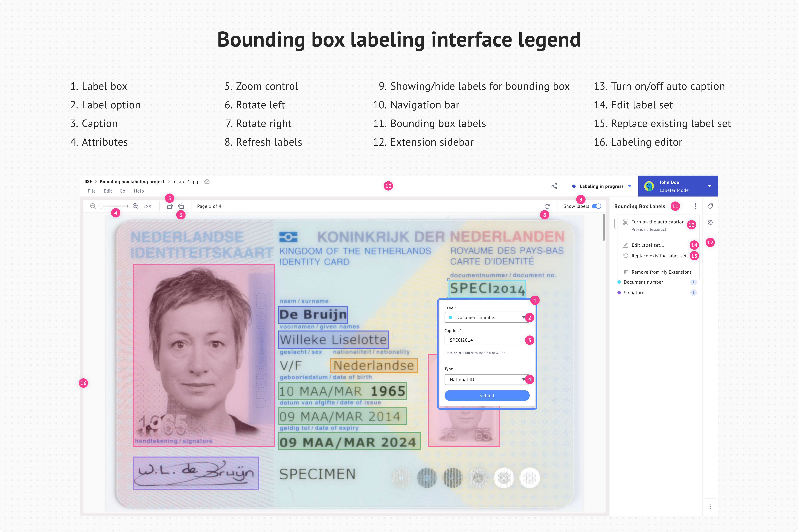
Task: Open the Bounding Box Labels three-dot menu
Action: click(x=695, y=206)
